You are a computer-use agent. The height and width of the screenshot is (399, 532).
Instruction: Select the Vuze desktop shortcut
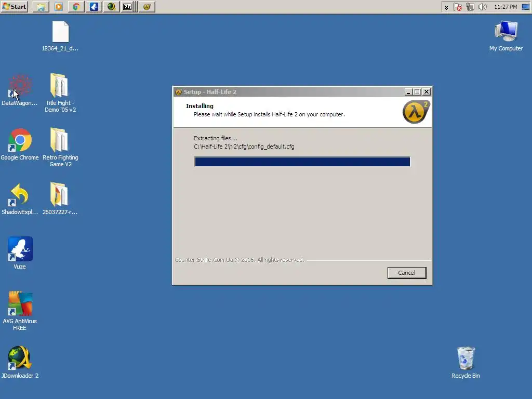[20, 253]
